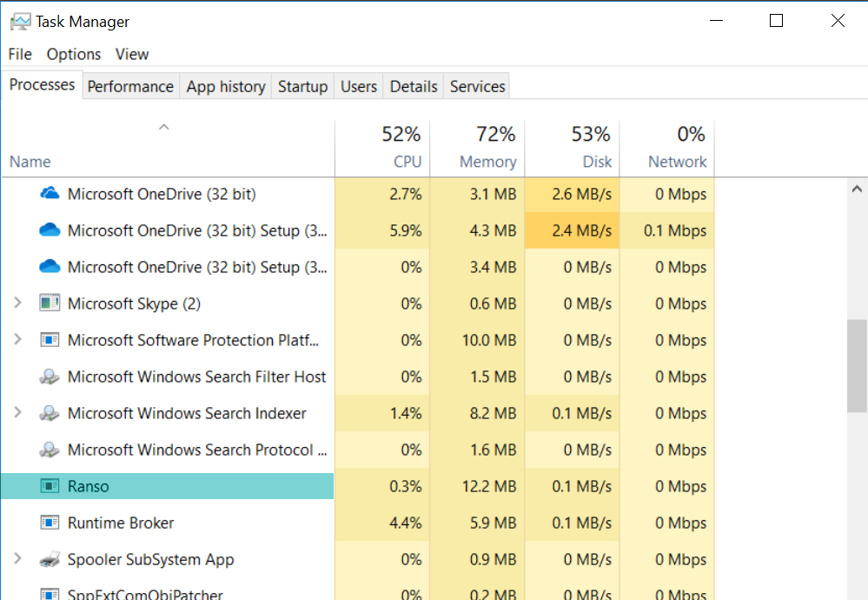Viewport: 868px width, 600px height.
Task: Click the Windows Search Indexer icon
Action: (50, 413)
